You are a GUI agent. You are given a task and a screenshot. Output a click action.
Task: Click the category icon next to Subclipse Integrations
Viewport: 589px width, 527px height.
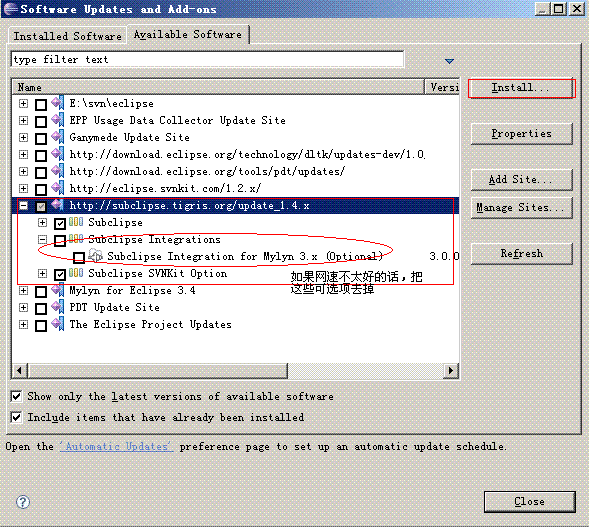click(76, 239)
